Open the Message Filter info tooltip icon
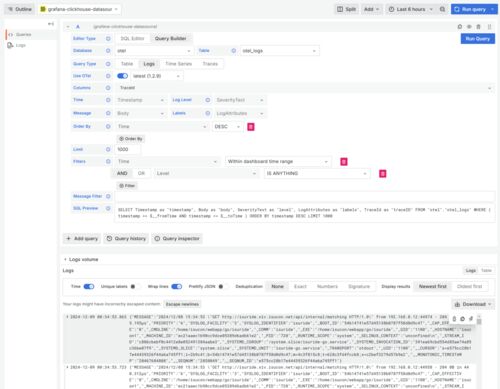This screenshot has width=500, height=389. pos(108,196)
